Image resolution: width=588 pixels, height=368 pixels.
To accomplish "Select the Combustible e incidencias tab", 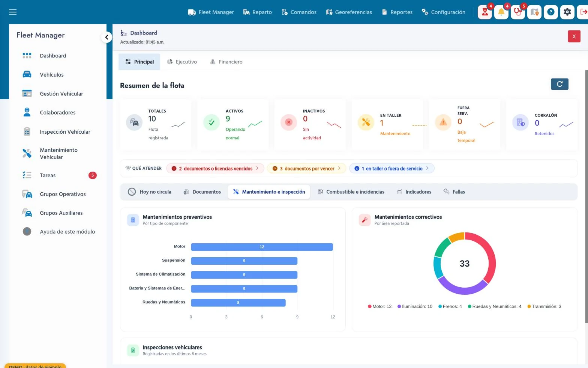I will click(x=351, y=192).
